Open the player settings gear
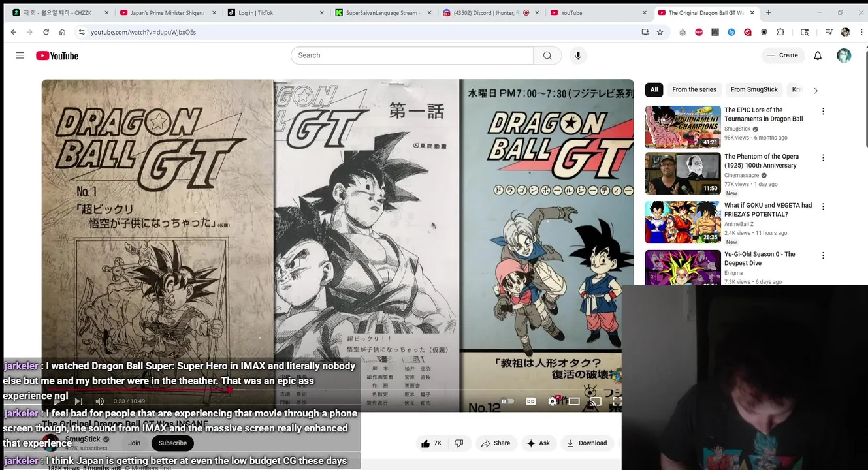Screen dimensions: 868x470 click(553, 401)
